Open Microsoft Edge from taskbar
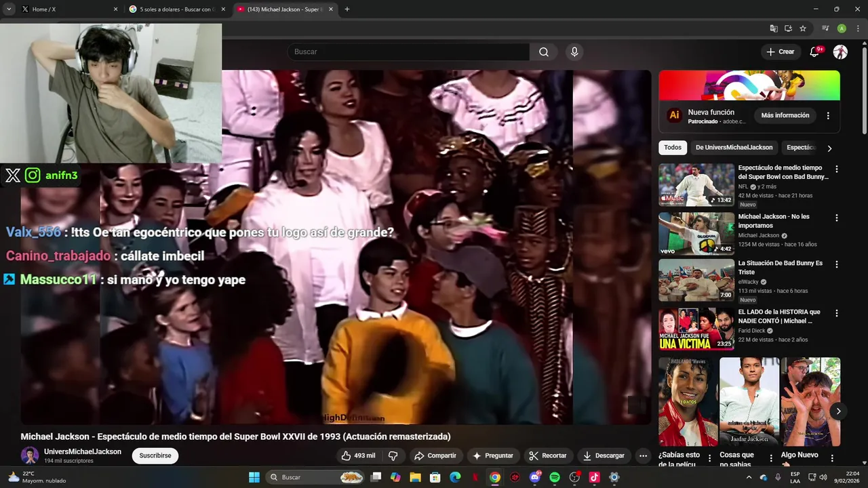 455,477
